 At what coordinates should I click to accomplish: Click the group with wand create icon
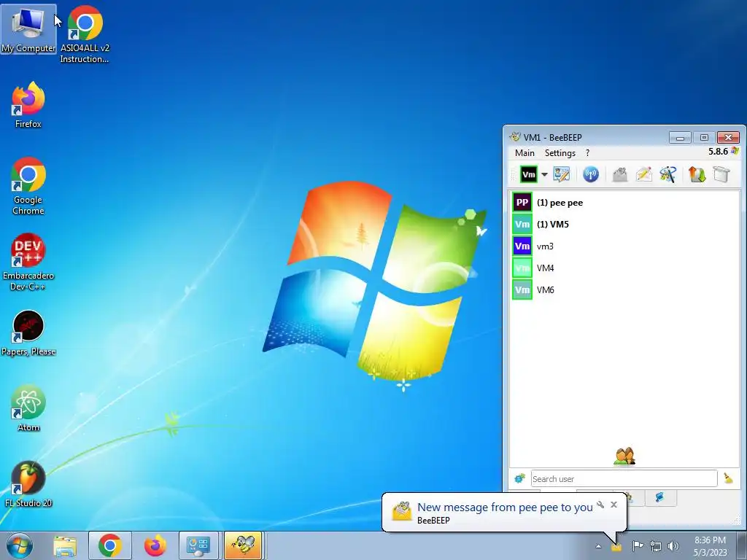coord(668,174)
